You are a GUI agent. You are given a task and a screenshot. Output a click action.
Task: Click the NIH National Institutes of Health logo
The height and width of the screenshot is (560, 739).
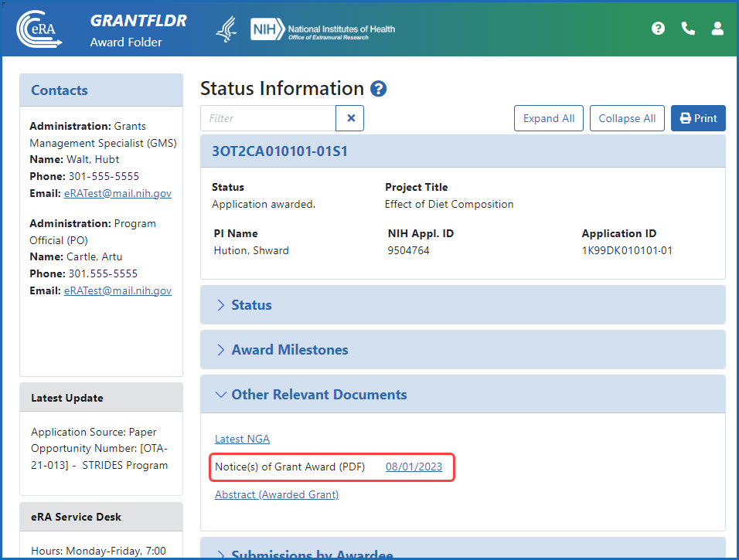click(323, 29)
